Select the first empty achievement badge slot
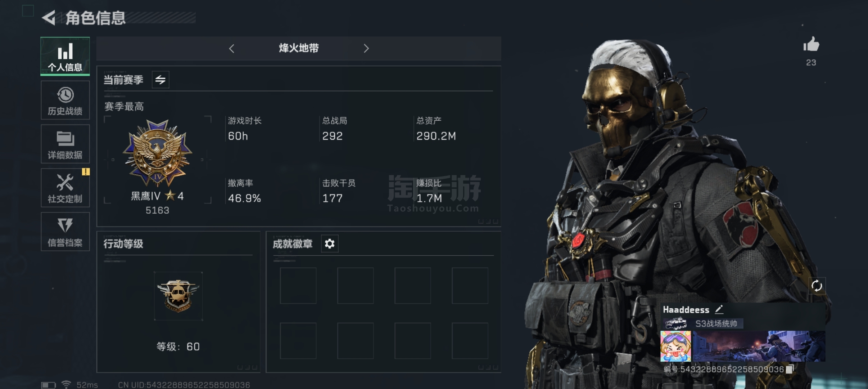 298,286
